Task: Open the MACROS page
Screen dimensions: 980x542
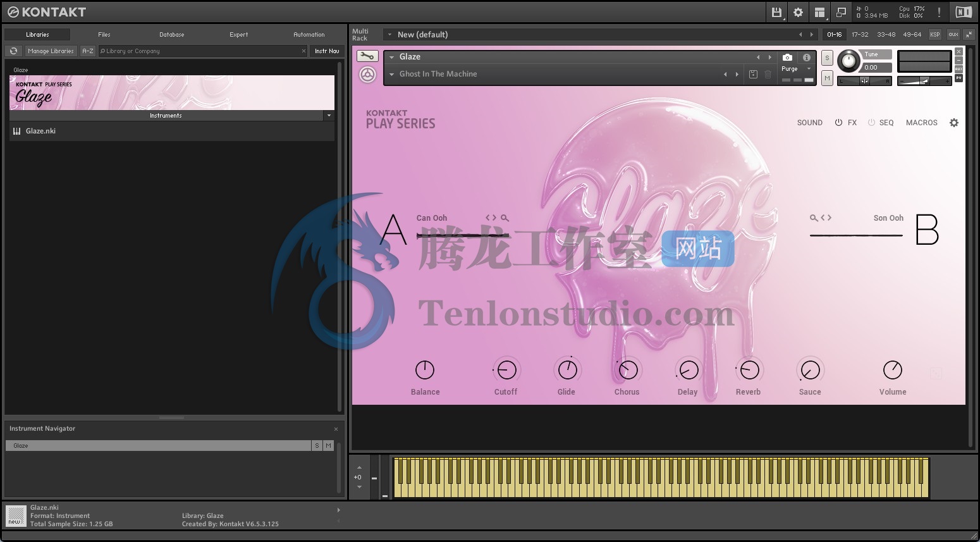Action: click(x=921, y=123)
